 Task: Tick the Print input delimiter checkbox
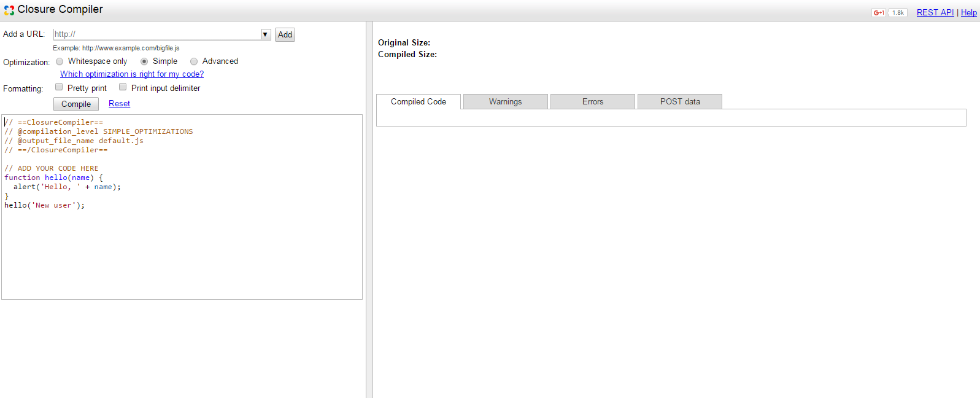[x=123, y=87]
